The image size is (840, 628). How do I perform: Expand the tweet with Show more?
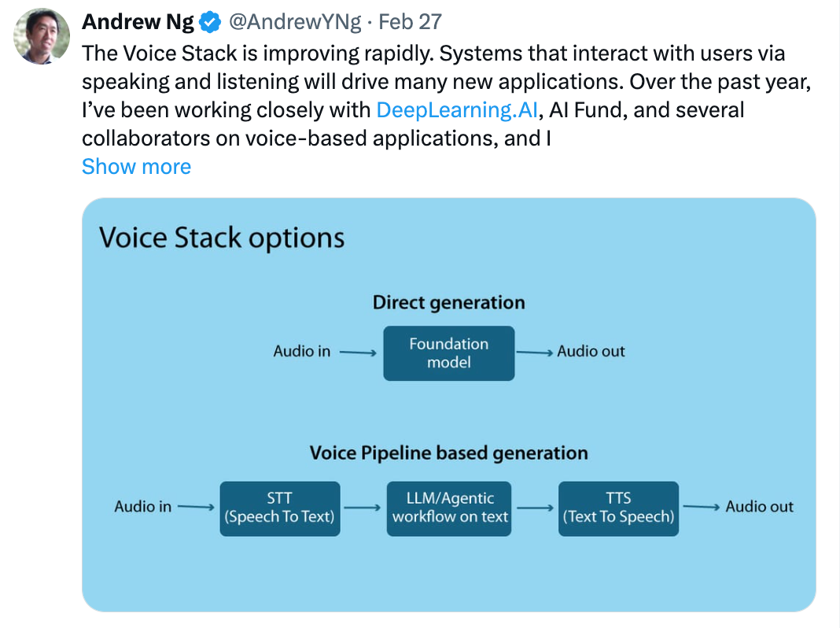coord(137,167)
